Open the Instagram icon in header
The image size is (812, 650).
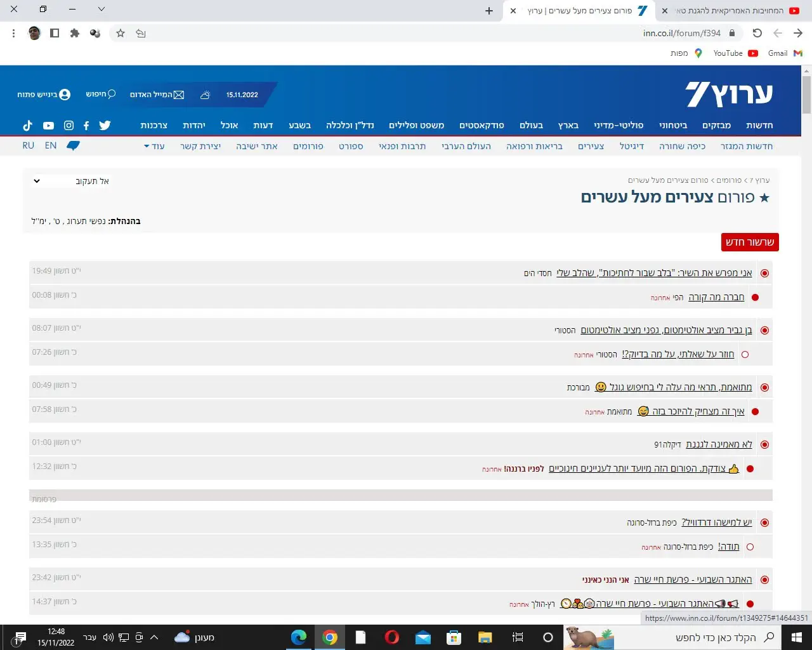click(69, 126)
